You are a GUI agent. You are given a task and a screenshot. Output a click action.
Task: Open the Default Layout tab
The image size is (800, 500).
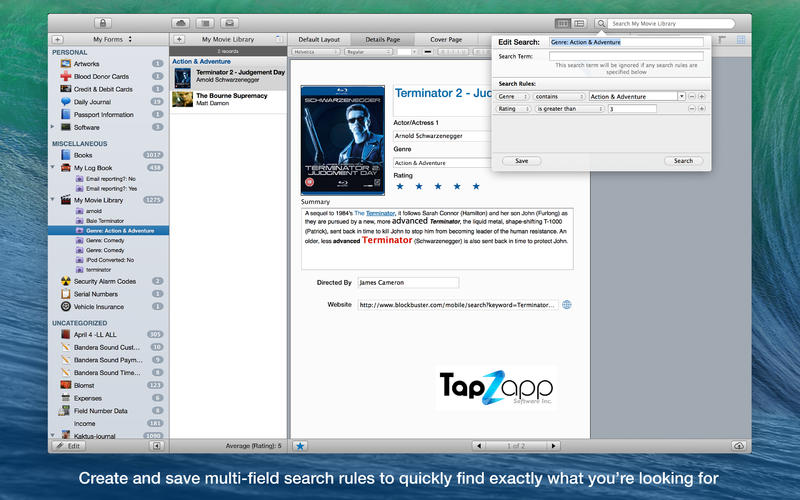[x=319, y=39]
